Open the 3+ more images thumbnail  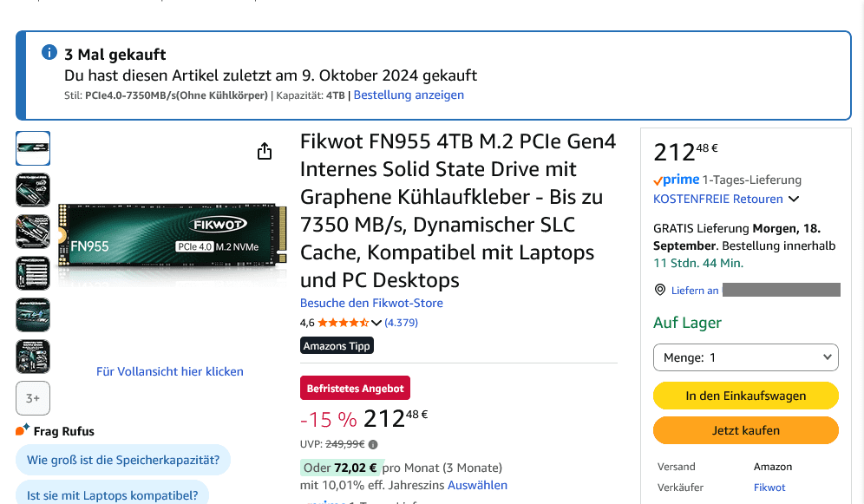(x=33, y=398)
